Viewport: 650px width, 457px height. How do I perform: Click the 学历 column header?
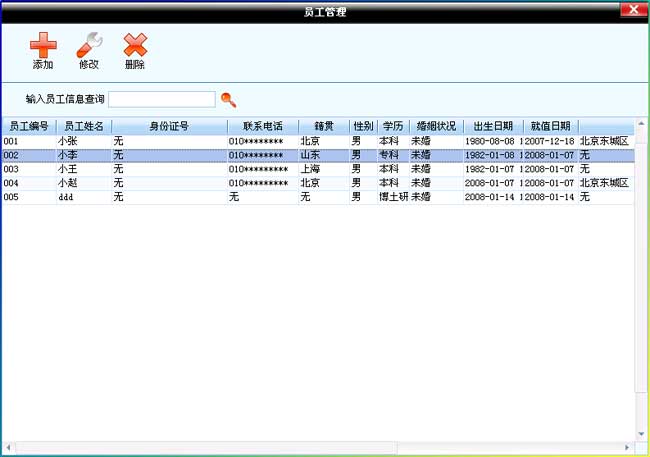click(x=392, y=127)
